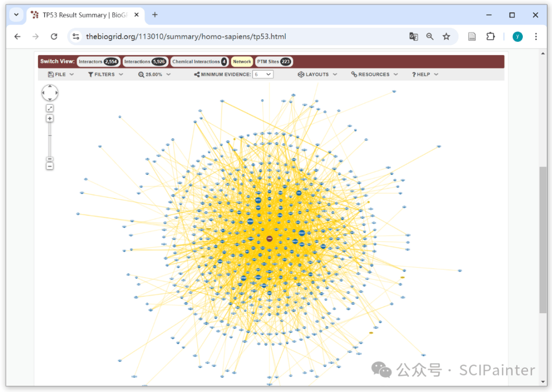
Task: Open the 25.00% zoom level dropdown
Action: click(x=154, y=75)
